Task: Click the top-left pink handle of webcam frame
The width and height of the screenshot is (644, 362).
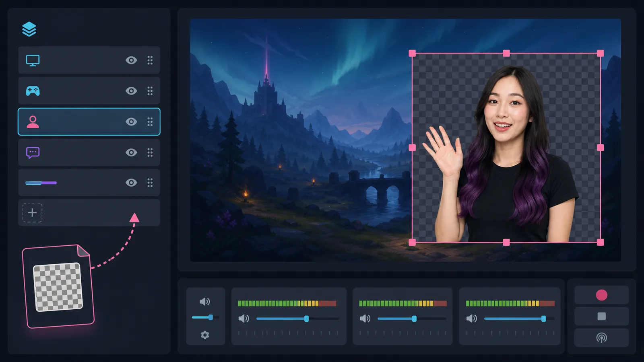Action: [412, 53]
